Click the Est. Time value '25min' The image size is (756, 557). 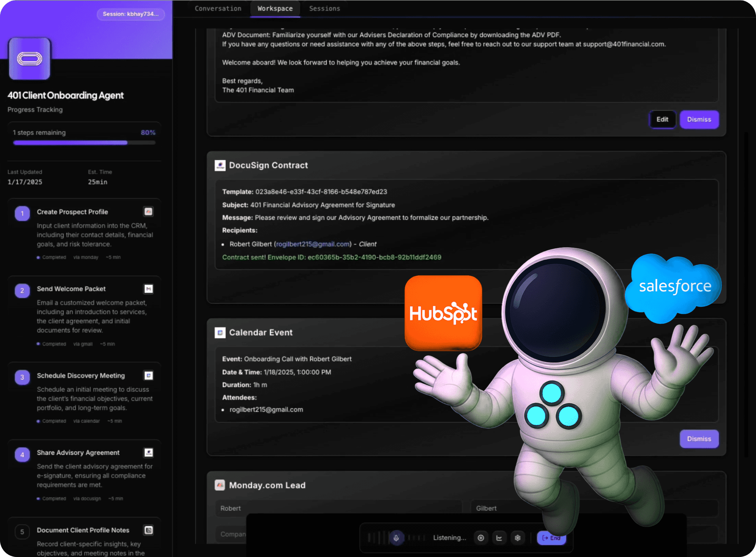[x=98, y=182]
